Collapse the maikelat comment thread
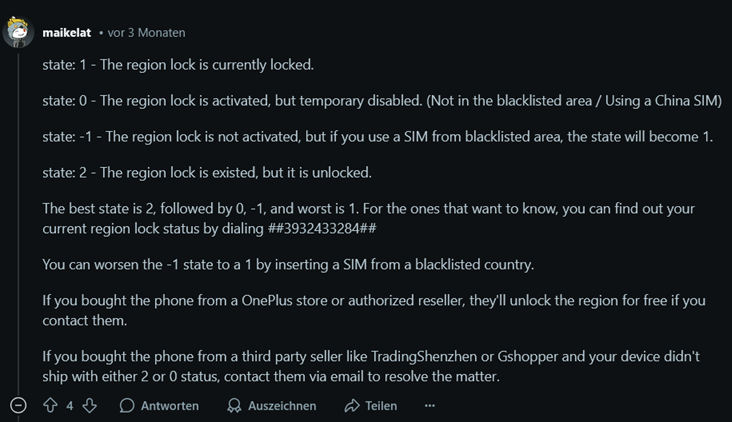Image resolution: width=732 pixels, height=422 pixels. (18, 405)
